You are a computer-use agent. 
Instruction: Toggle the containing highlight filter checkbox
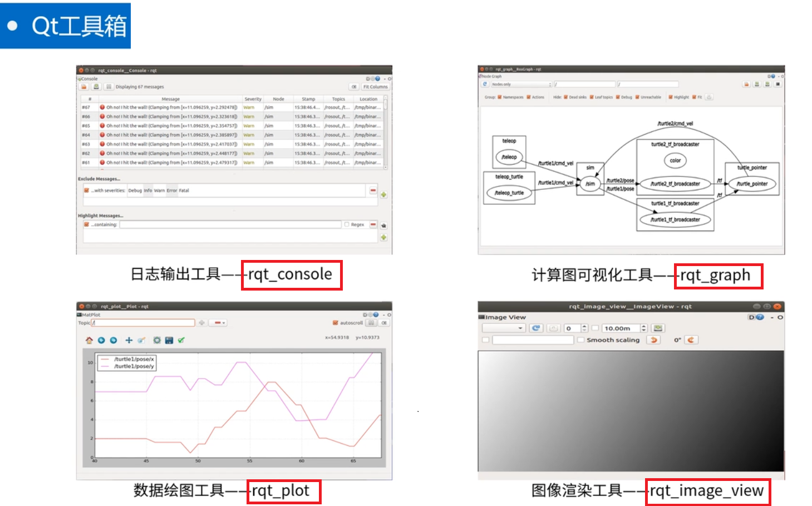(x=86, y=224)
